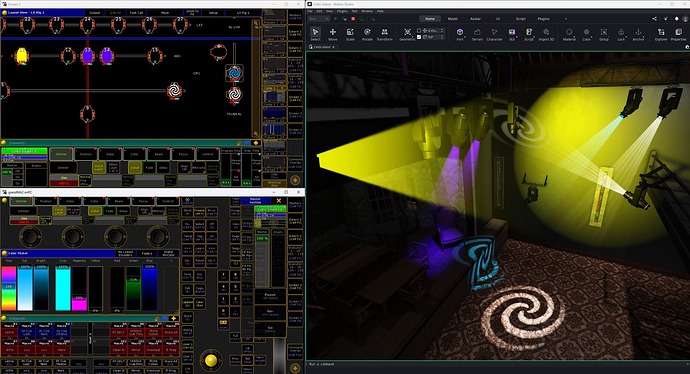Open the Plugins menu in menu bar
690x374 pixels.
click(x=342, y=11)
